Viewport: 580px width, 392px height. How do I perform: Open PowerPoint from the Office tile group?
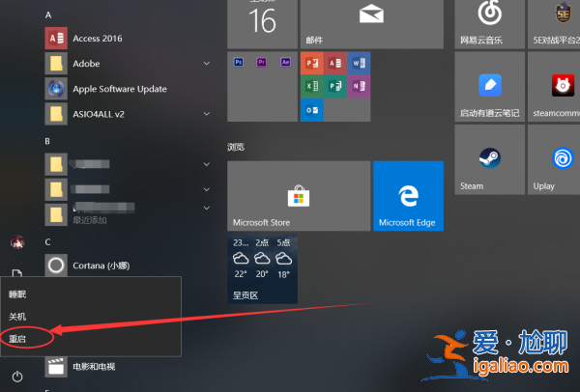312,63
